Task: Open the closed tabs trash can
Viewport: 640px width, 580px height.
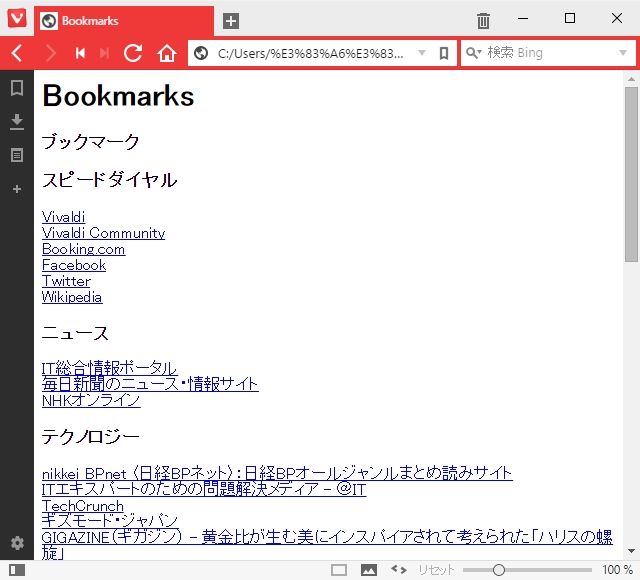Action: click(x=483, y=21)
